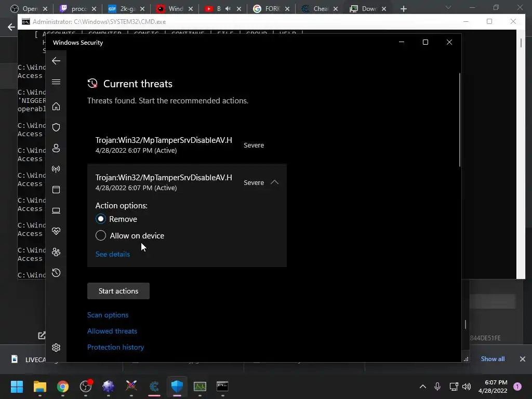Click the microphone tray icon

point(437,387)
